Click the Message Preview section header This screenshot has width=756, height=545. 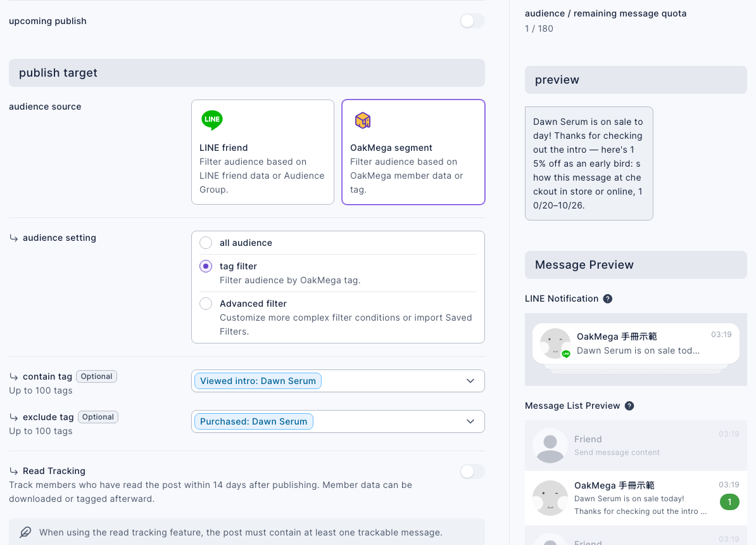[636, 265]
